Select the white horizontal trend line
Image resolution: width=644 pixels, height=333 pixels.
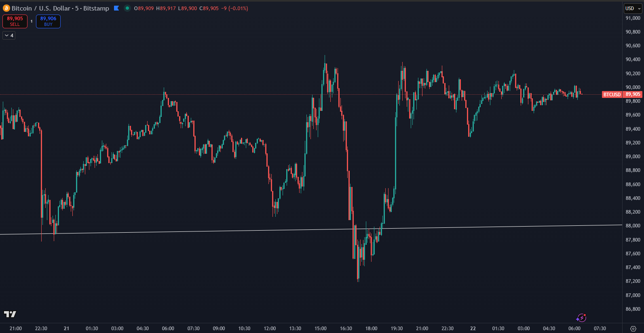(202, 231)
